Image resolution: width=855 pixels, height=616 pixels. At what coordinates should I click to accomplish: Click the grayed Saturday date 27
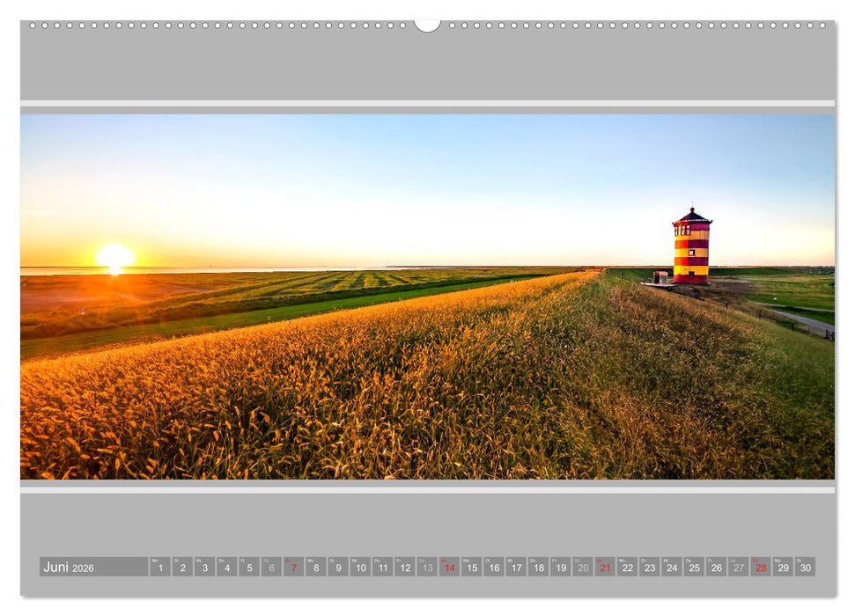coord(738,568)
